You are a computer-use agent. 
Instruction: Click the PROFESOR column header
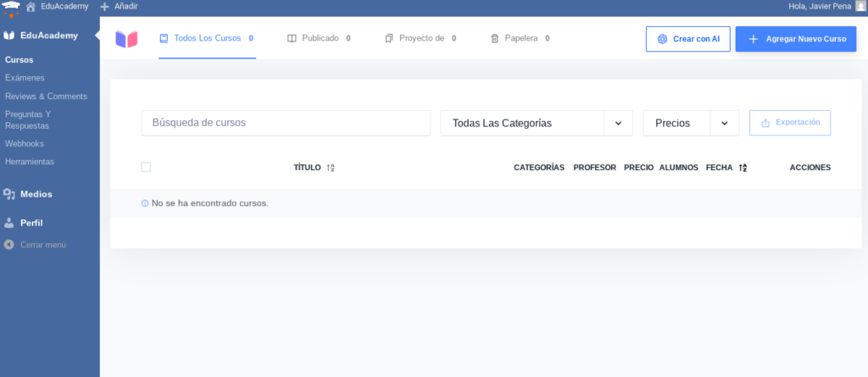coord(594,168)
